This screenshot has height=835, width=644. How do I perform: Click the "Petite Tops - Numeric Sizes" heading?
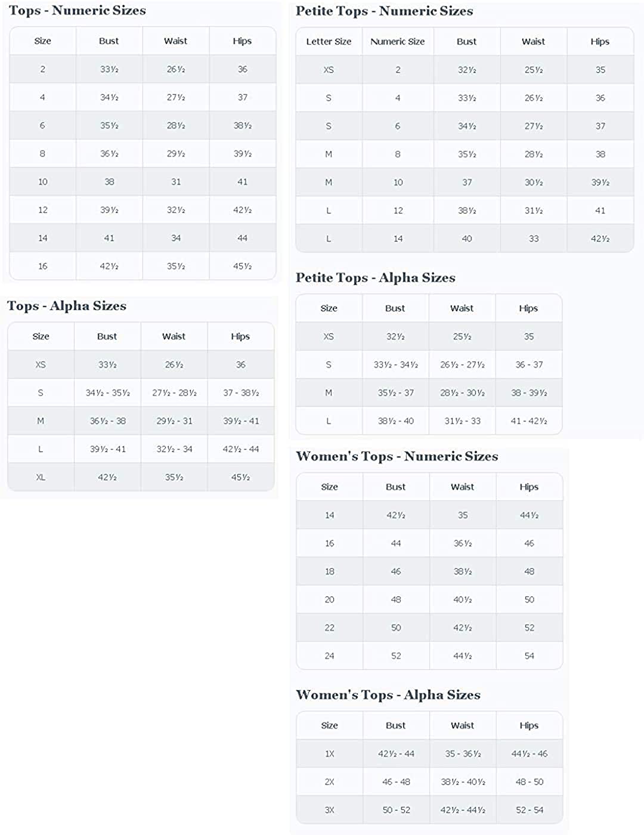click(384, 11)
